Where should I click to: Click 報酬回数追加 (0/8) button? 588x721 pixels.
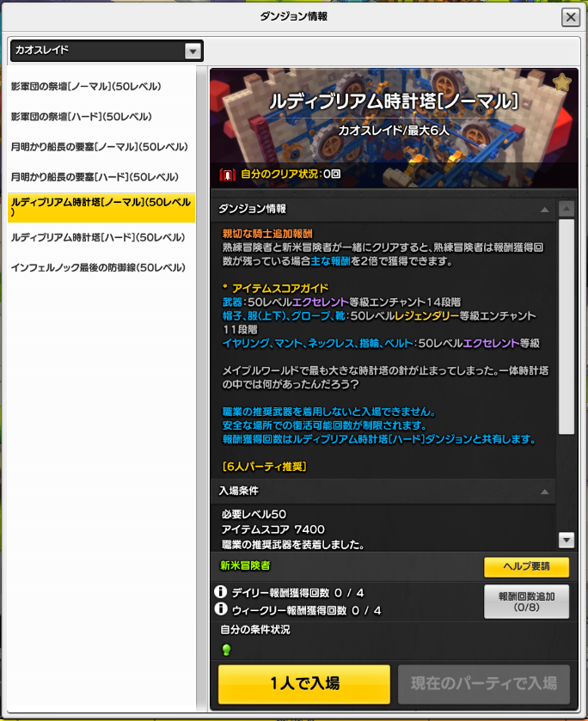click(x=526, y=602)
